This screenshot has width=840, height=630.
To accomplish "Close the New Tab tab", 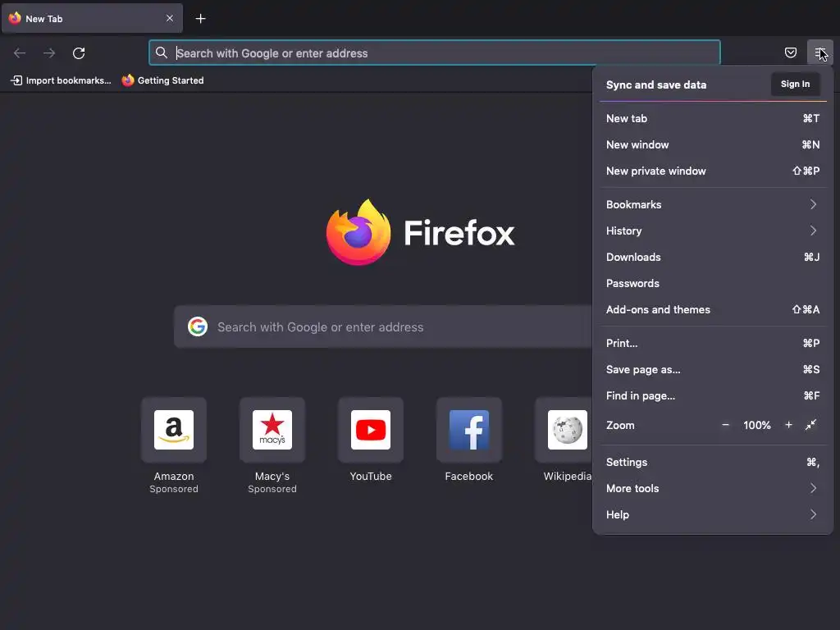I will 170,18.
